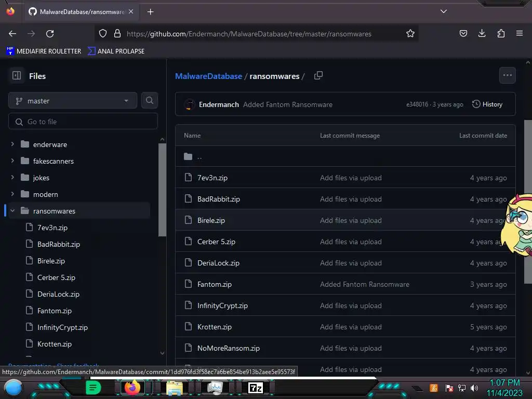Open Birele.zip in the file tree

(51, 261)
